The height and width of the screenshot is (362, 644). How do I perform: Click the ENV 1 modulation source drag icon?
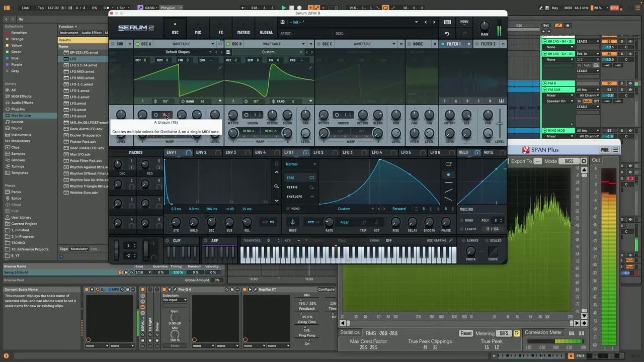(x=189, y=152)
